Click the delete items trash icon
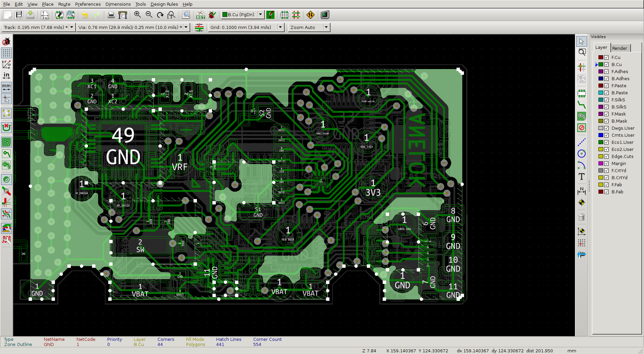The height and width of the screenshot is (354, 644). (x=582, y=217)
